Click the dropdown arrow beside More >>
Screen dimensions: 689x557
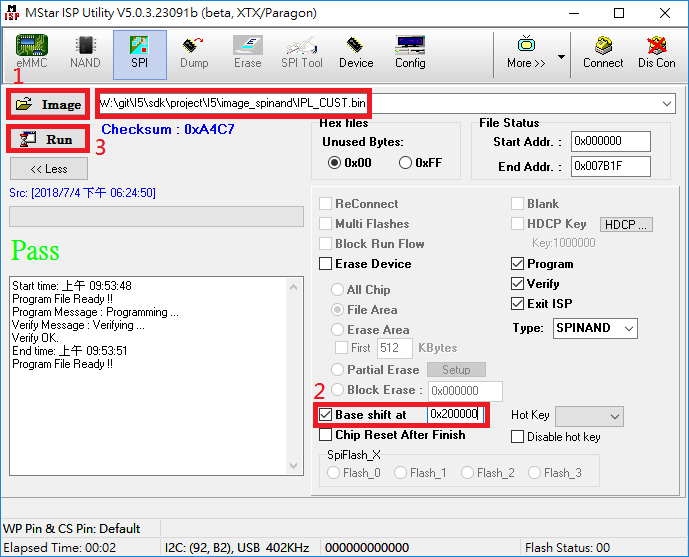[561, 56]
